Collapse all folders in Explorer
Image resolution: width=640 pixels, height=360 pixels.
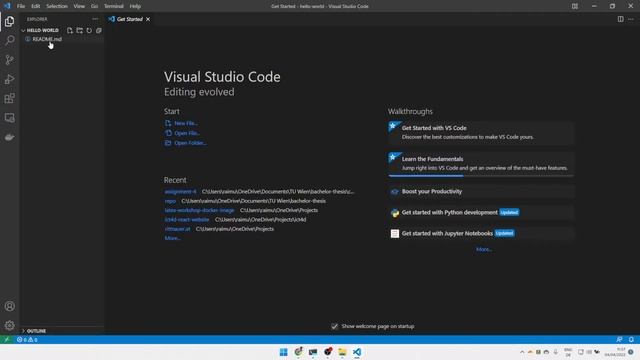(x=99, y=31)
